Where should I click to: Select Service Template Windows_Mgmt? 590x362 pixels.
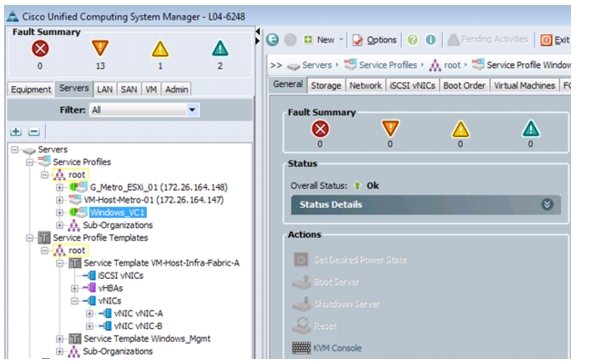(x=147, y=339)
